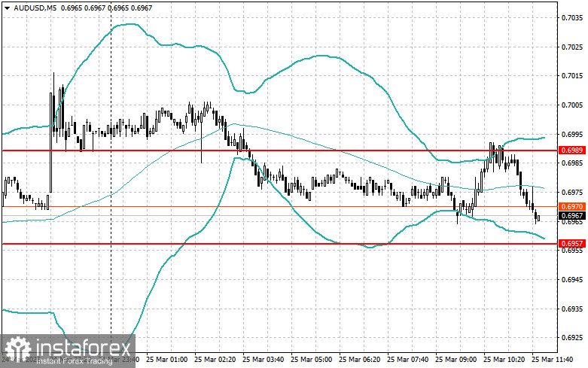This screenshot has width=588, height=368.
Task: Select the red 0.6957 price level label
Action: click(x=572, y=244)
